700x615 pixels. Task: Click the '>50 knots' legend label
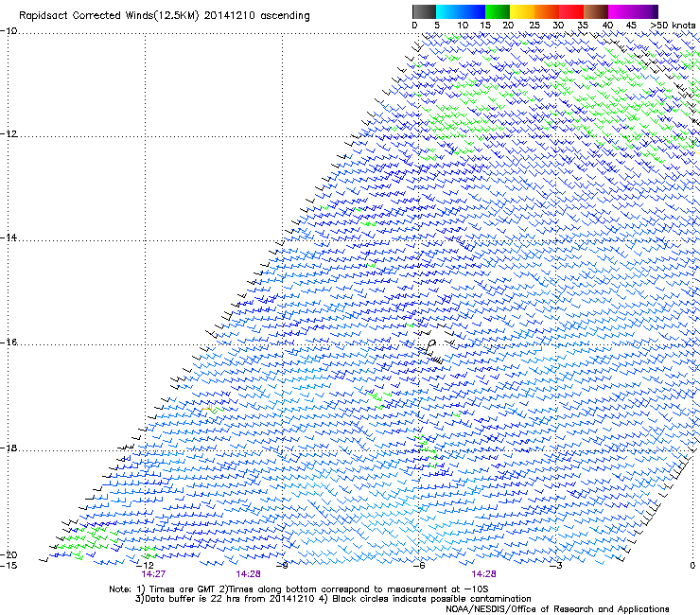click(x=673, y=26)
